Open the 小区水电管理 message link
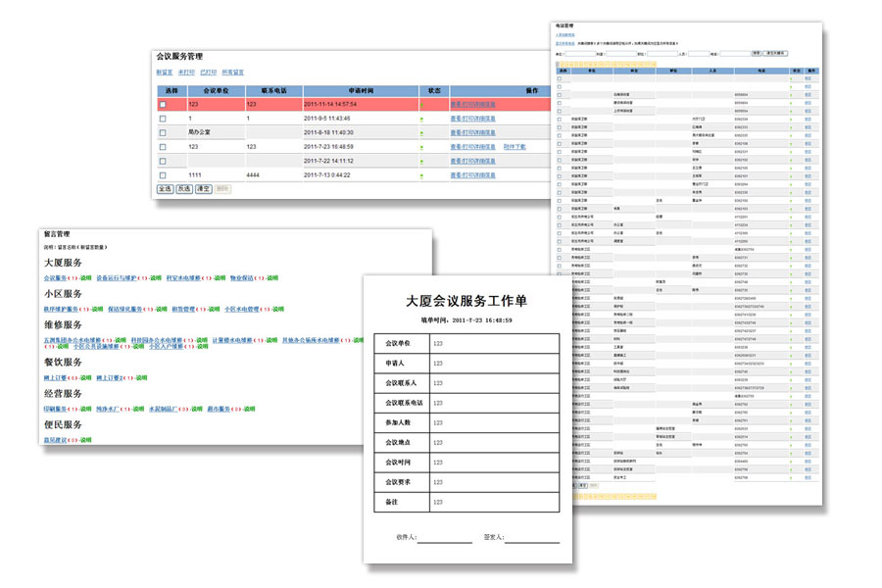 click(x=242, y=309)
